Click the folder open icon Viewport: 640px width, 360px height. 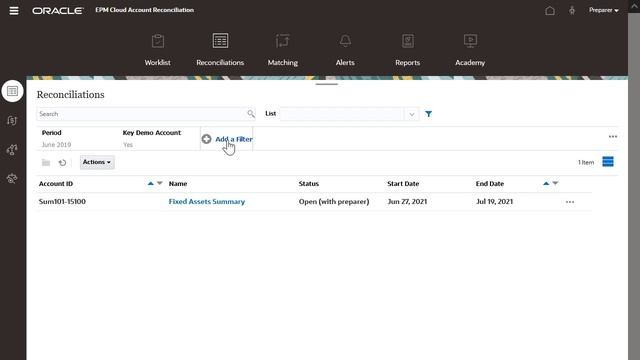tap(46, 162)
